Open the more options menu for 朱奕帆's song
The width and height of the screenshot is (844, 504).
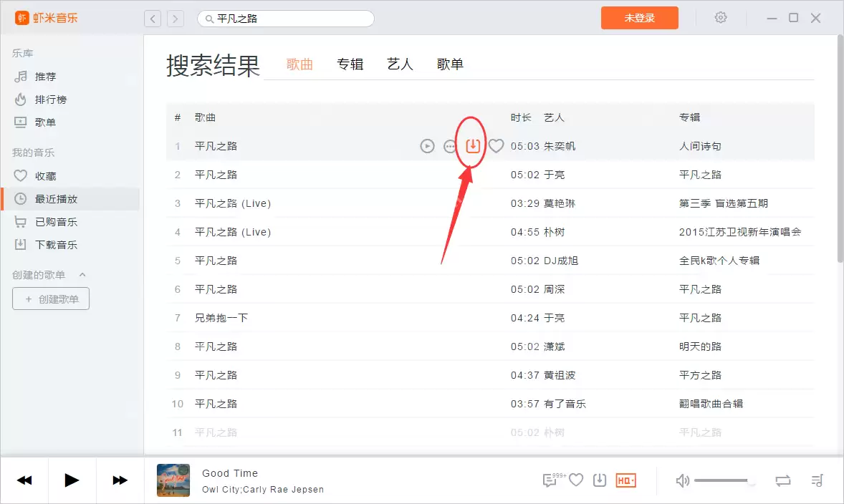pos(450,145)
